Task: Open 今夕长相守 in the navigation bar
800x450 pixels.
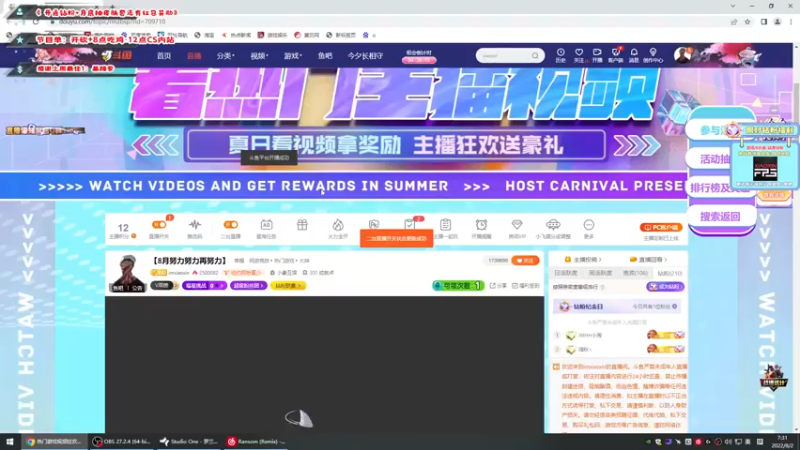Action: pyautogui.click(x=365, y=56)
